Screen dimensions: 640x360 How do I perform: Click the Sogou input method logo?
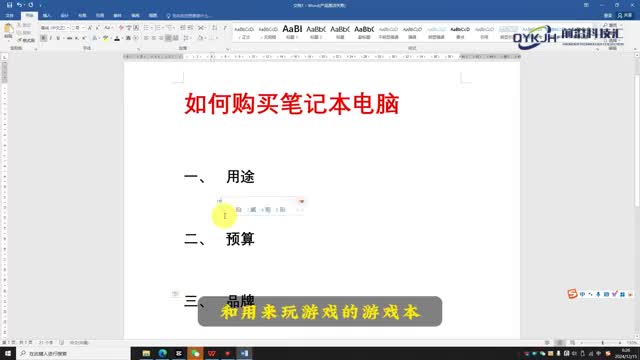572,293
